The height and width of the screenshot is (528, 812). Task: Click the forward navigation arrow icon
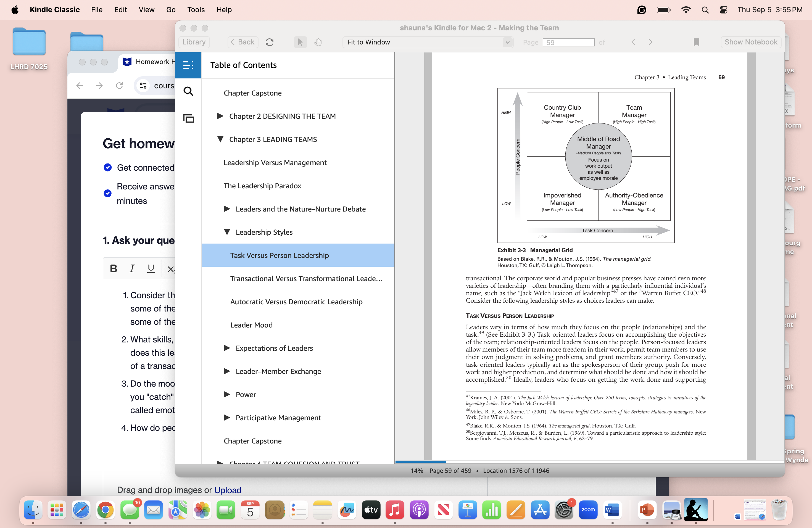point(650,41)
